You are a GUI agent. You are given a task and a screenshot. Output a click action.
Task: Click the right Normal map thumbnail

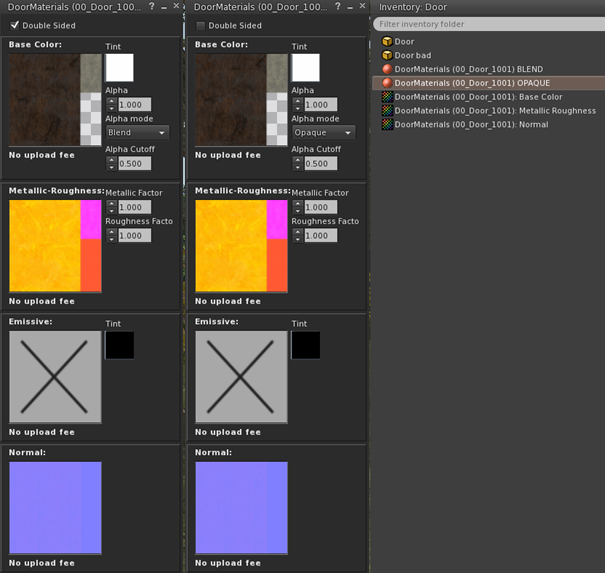click(x=241, y=507)
